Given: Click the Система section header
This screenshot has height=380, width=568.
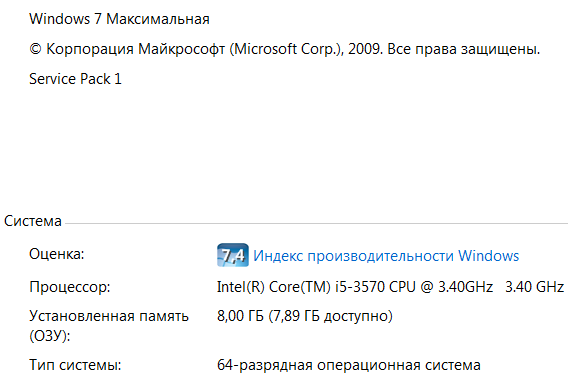Looking at the screenshot, I should [33, 221].
